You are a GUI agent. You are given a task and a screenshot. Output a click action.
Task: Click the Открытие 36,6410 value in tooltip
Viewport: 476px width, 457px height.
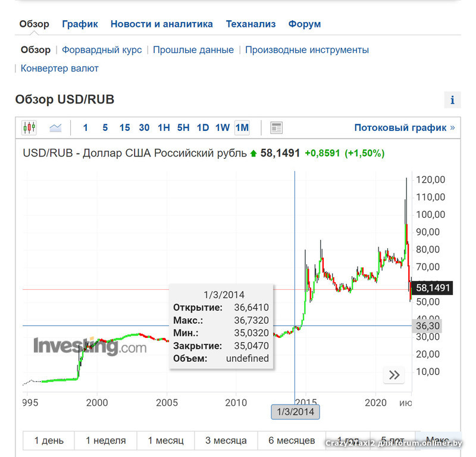(x=251, y=307)
